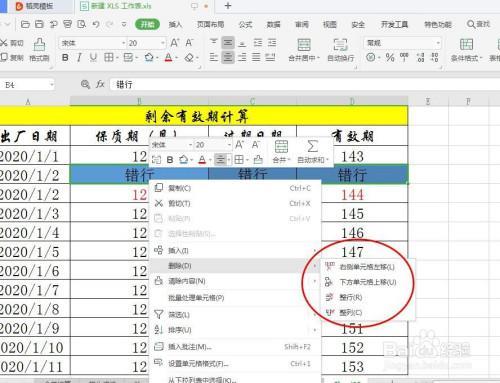Click the Undo arrow icon
Screen dimensions: 500x383
[96, 24]
